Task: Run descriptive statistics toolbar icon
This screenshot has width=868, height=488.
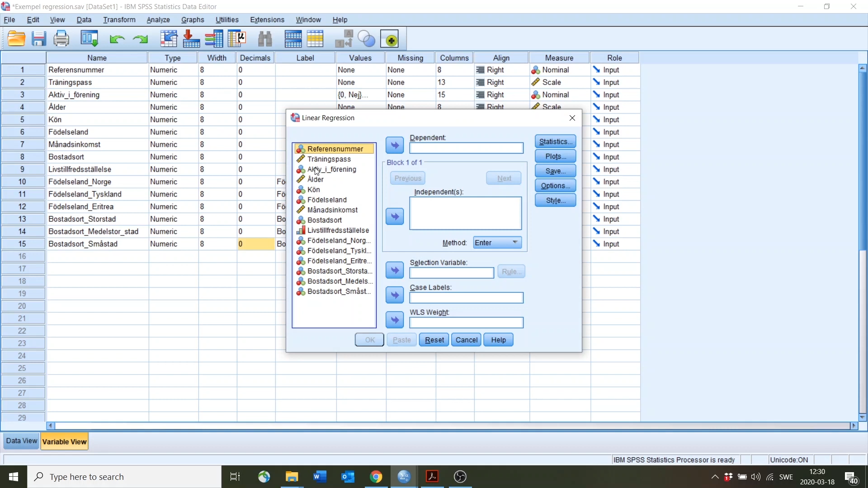Action: coord(236,39)
